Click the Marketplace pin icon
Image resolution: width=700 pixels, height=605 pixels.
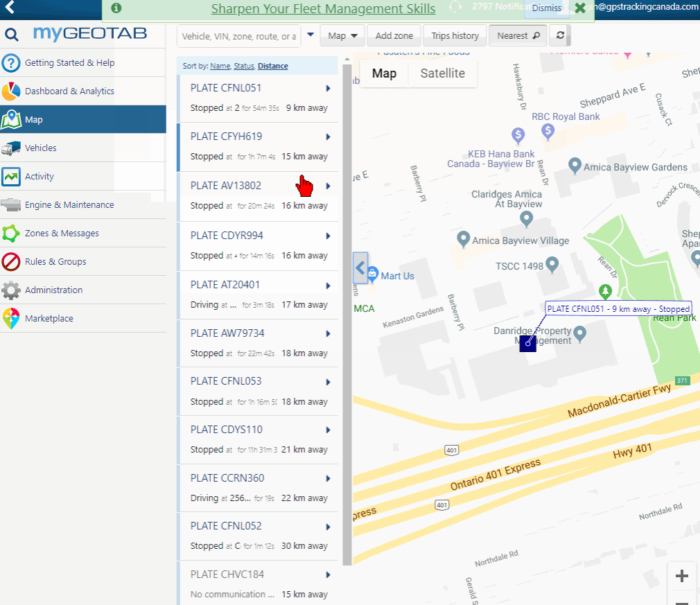point(10,318)
